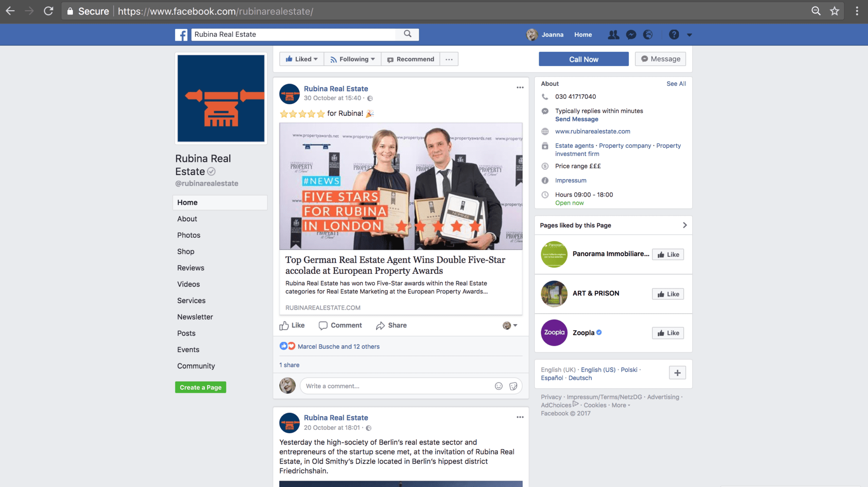Click Home in the Facebook top bar
The height and width of the screenshot is (487, 868).
(583, 35)
